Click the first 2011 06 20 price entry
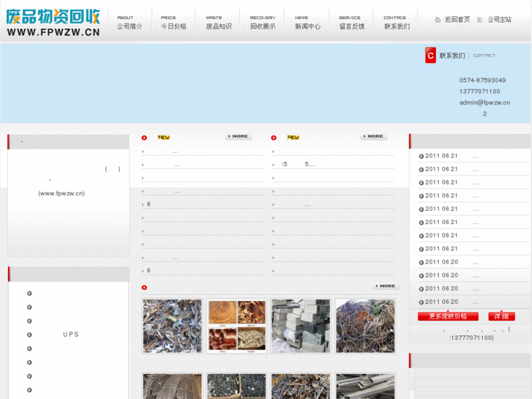 [452, 262]
